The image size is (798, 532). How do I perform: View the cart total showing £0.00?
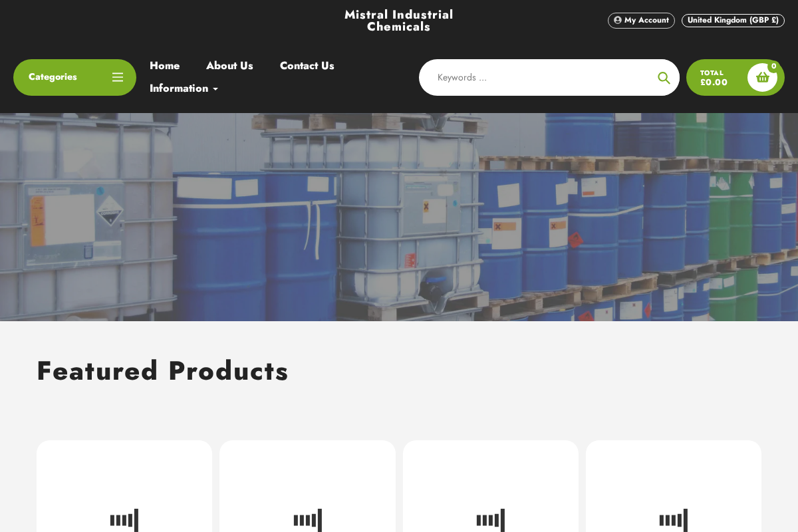click(714, 78)
